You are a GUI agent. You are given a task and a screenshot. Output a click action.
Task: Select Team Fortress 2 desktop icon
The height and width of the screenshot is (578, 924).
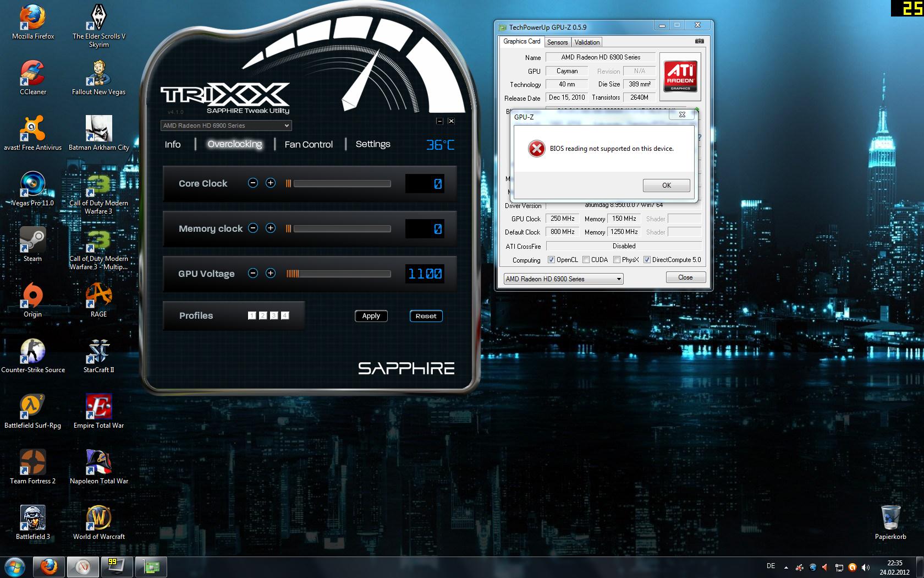pyautogui.click(x=33, y=467)
